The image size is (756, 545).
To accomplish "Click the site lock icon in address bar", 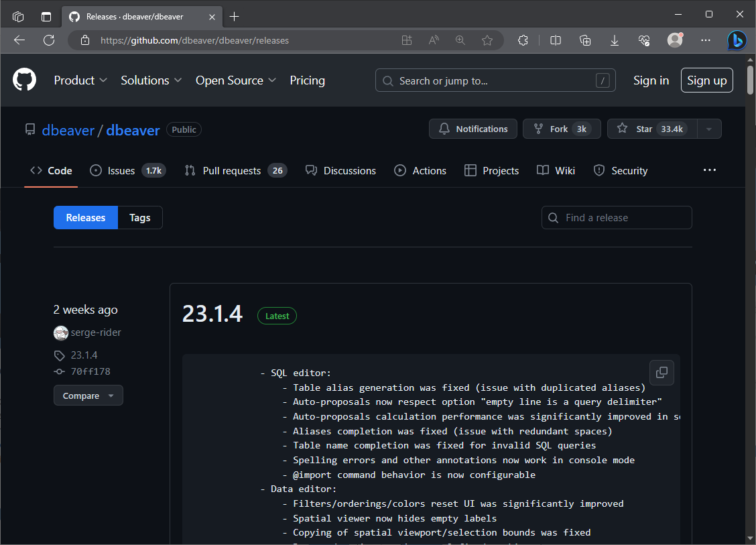I will click(85, 40).
